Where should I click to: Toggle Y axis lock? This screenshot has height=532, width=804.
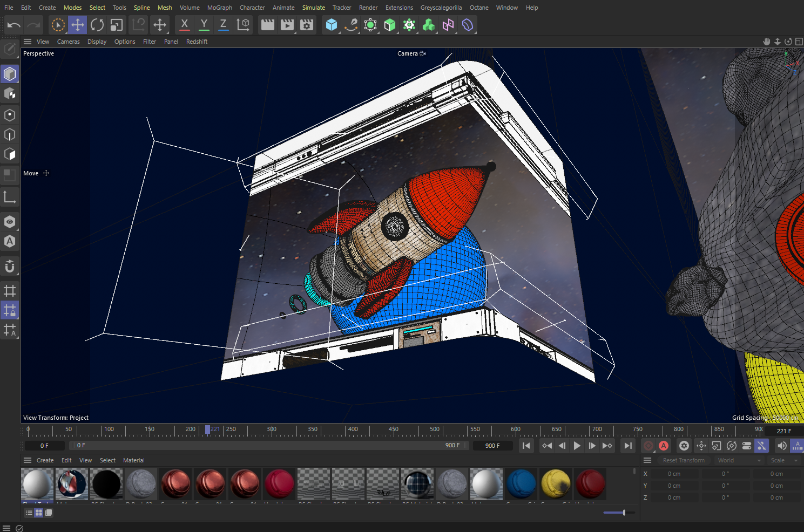(204, 25)
